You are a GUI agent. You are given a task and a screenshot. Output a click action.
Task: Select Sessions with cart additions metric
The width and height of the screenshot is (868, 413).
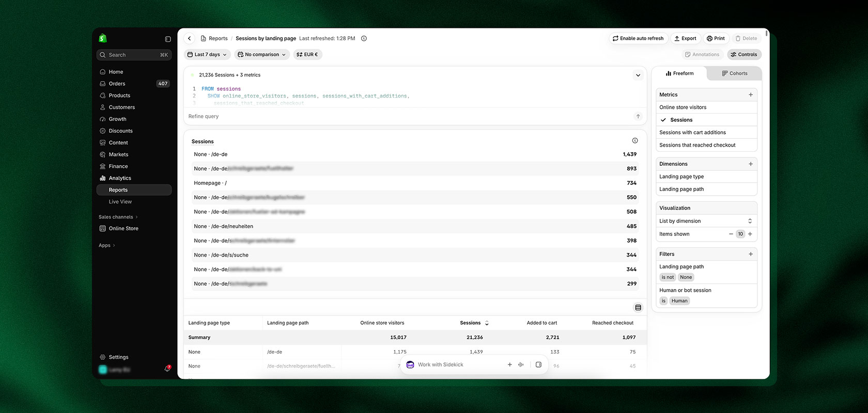(706, 133)
